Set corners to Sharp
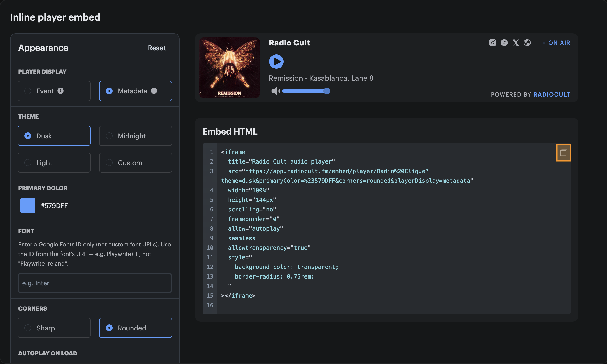Viewport: 607px width, 364px height. pyautogui.click(x=54, y=328)
